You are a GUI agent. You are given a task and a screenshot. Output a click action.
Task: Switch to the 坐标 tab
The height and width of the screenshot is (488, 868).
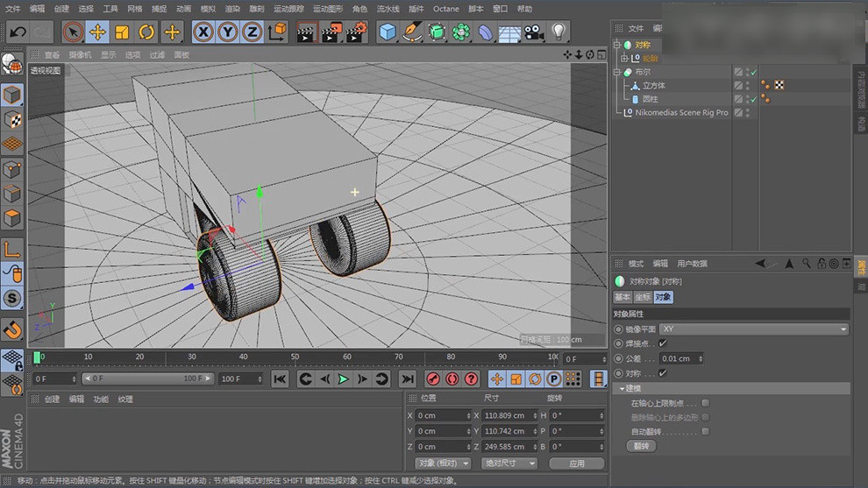pos(643,297)
